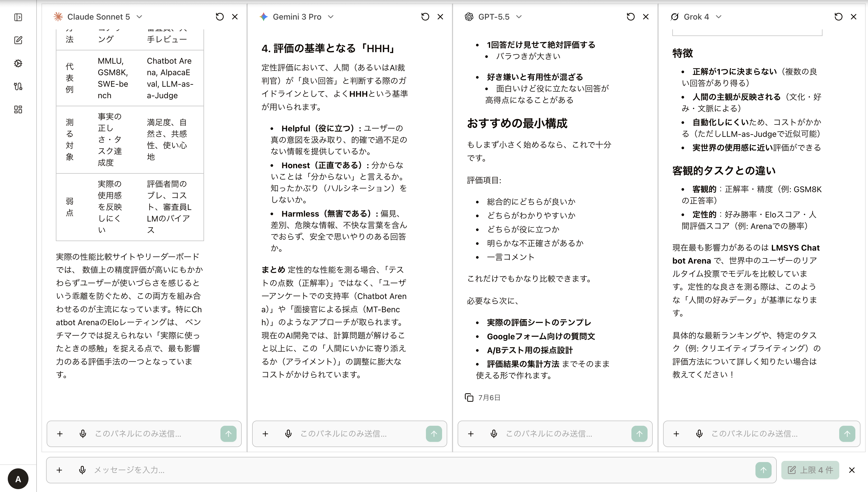Add attachment in Gemini panel input

tap(265, 434)
